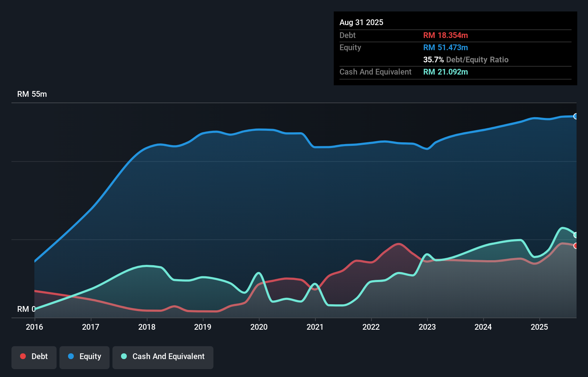Click the 2016 x-axis label
Screen dimensions: 588x377
pos(34,327)
